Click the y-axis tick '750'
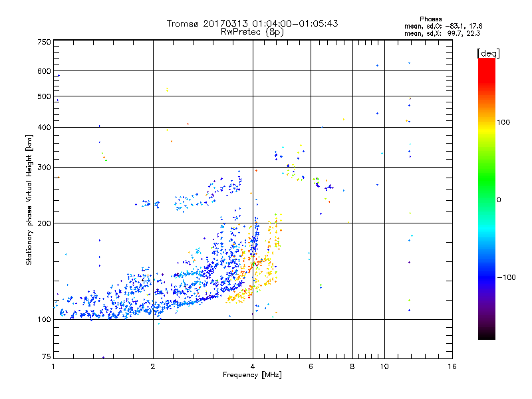 (x=44, y=42)
